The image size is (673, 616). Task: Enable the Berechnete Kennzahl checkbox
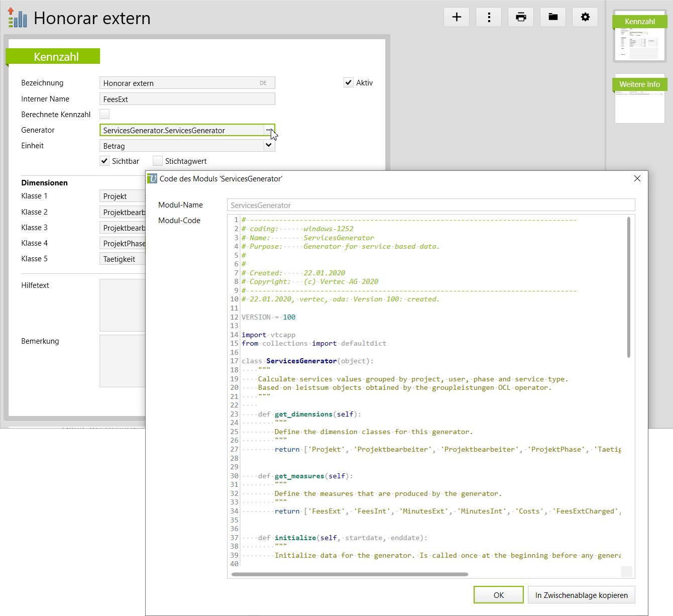coord(104,114)
